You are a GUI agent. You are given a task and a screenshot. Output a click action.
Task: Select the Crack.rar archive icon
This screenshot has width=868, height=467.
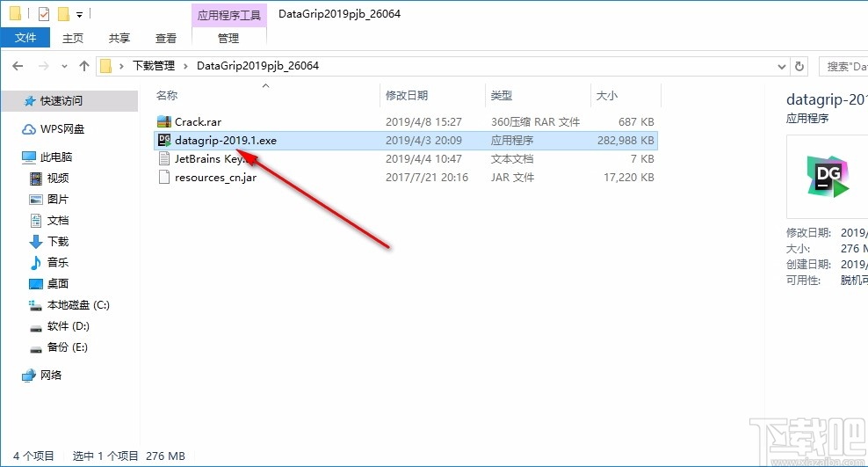(x=164, y=121)
